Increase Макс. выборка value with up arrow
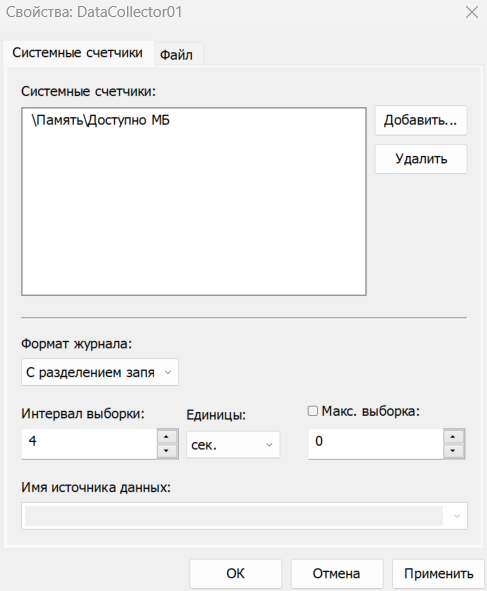Viewport: 487px width, 591px height. tap(453, 437)
